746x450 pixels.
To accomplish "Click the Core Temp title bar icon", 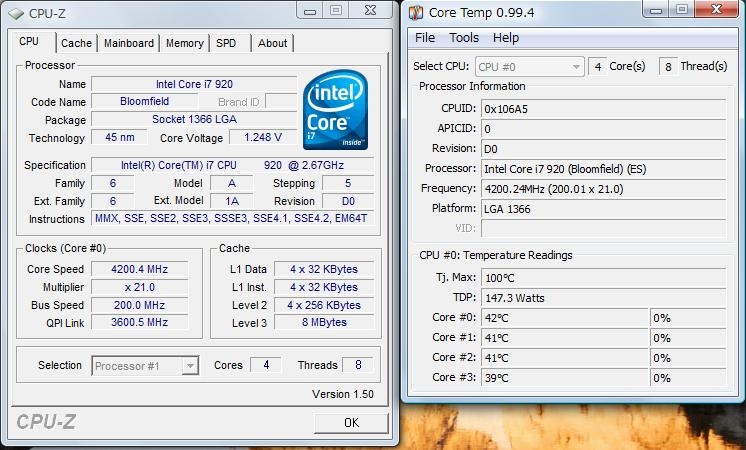I will (x=415, y=12).
